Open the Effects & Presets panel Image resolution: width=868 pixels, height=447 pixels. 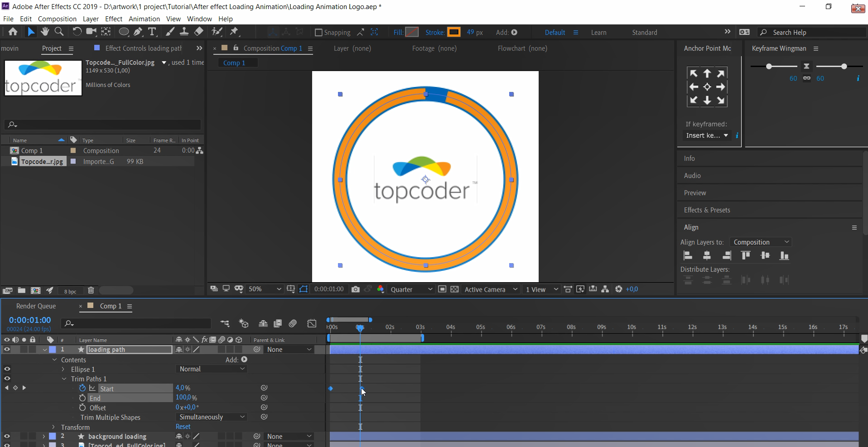[707, 210]
